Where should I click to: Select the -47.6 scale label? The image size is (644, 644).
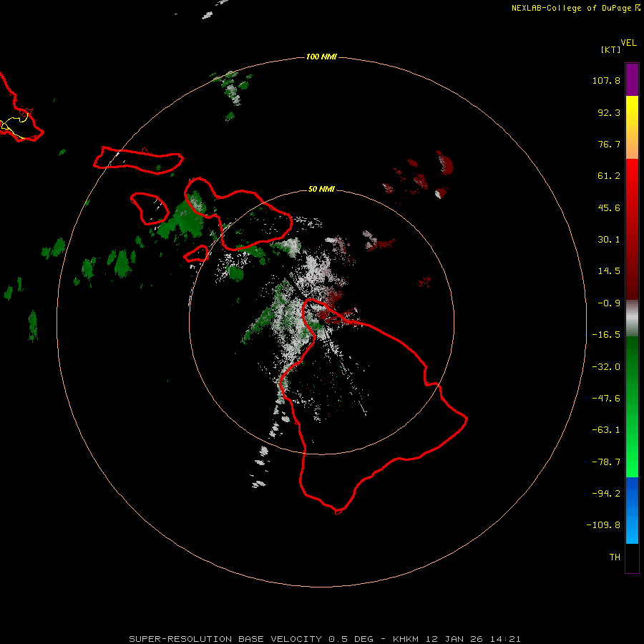[x=606, y=399]
